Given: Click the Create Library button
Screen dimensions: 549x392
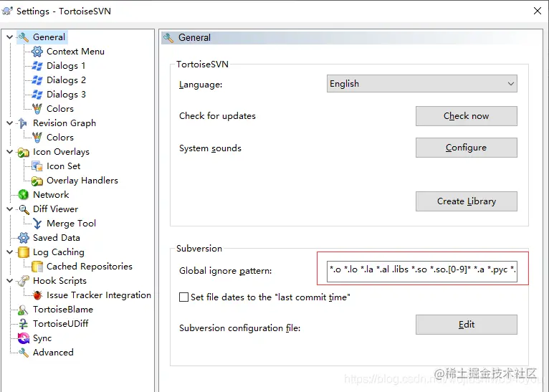Looking at the screenshot, I should pos(467,201).
